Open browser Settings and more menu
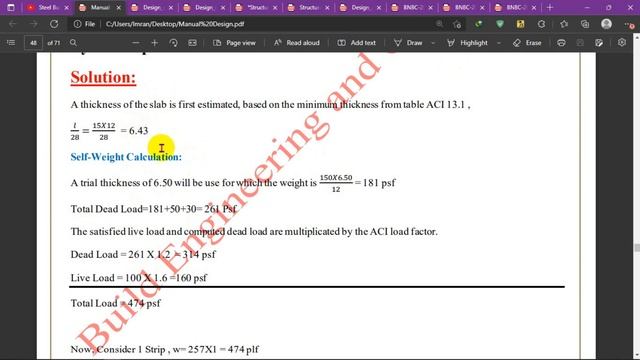This screenshot has height=360, width=640. click(x=629, y=24)
